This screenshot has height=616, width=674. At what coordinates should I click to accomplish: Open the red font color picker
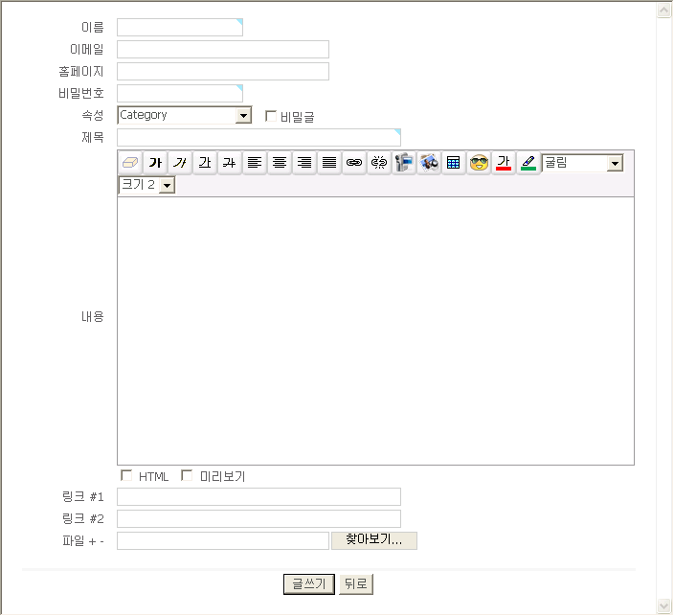[504, 163]
